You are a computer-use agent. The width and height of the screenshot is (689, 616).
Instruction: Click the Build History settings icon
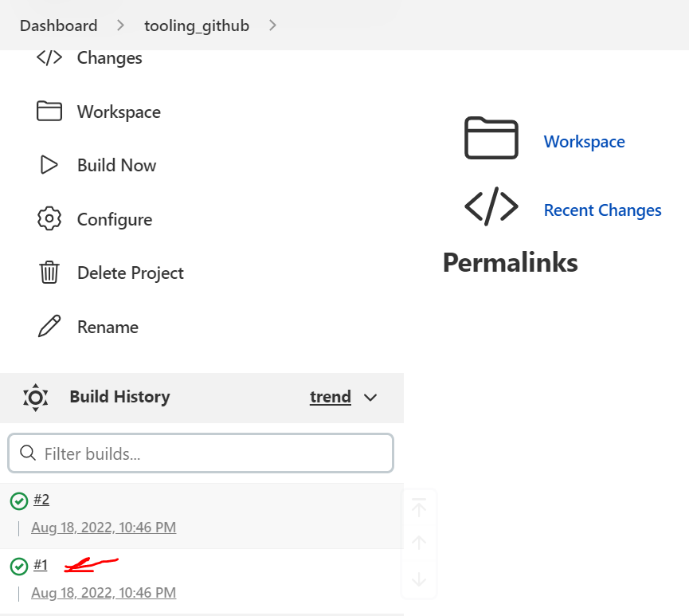(35, 397)
